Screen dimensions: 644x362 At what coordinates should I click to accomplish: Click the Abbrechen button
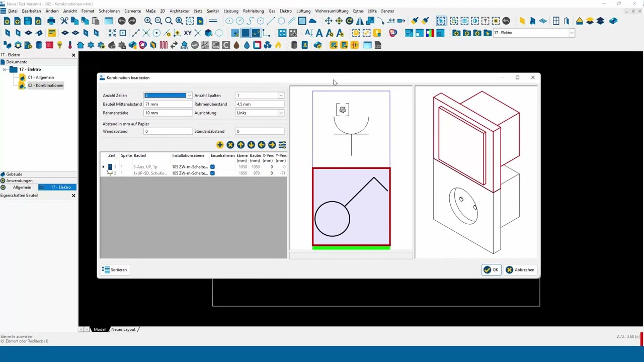click(521, 270)
